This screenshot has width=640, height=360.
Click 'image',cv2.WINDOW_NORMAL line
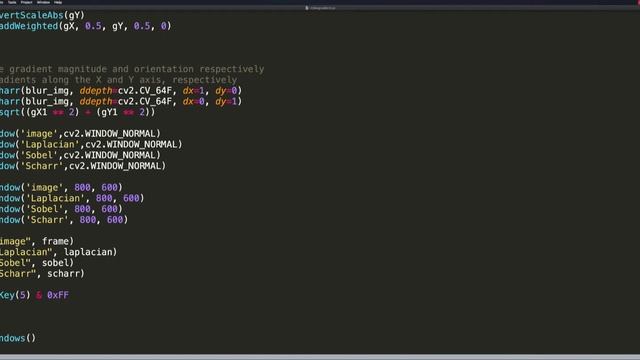coord(80,134)
